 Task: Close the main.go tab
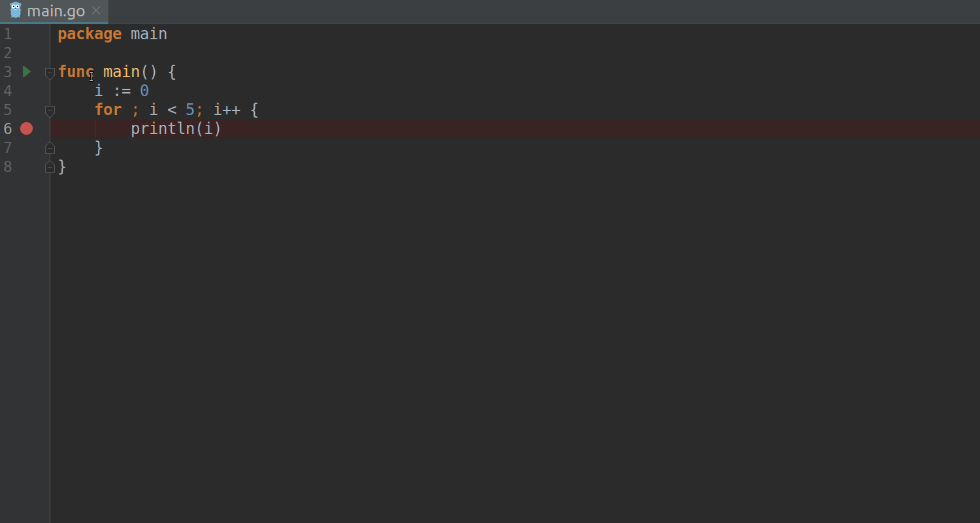tap(96, 10)
